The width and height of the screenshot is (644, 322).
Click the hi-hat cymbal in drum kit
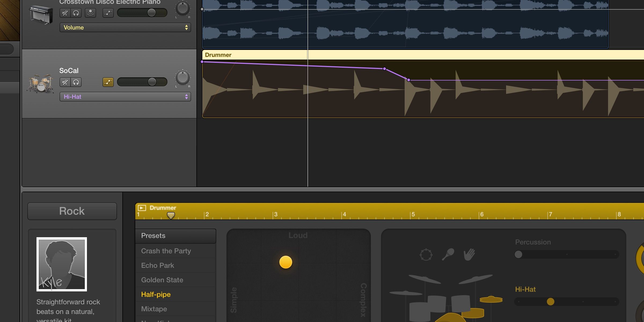pyautogui.click(x=491, y=299)
